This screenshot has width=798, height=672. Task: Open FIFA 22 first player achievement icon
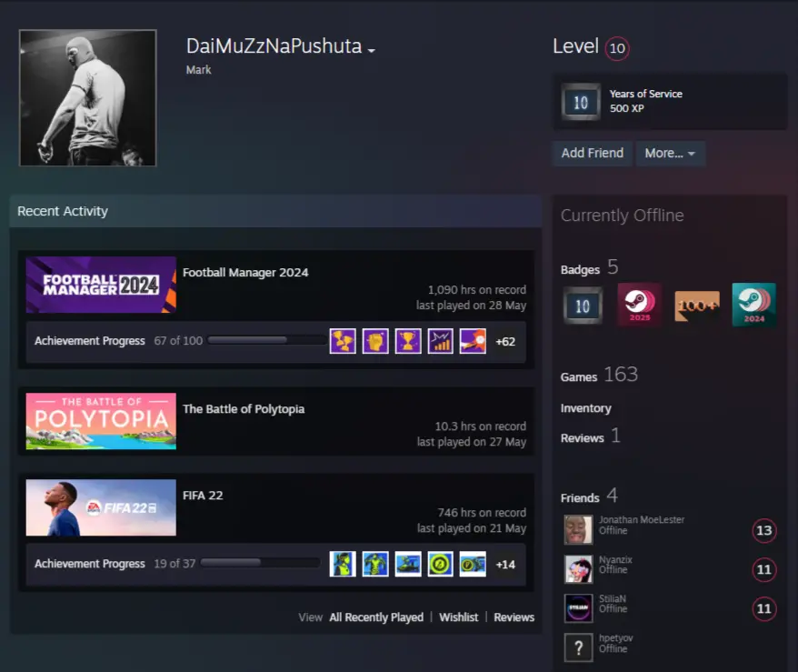click(343, 564)
